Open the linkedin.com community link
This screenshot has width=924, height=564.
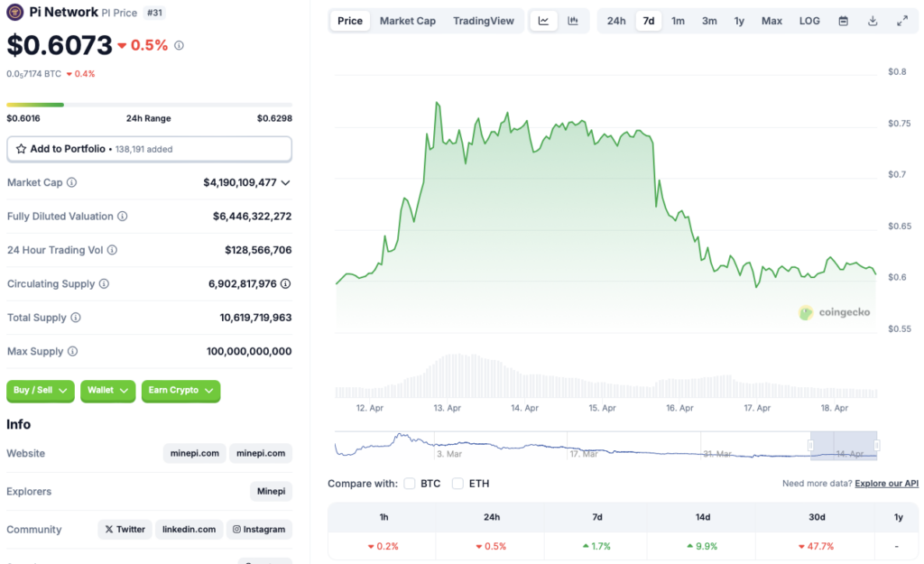click(189, 529)
